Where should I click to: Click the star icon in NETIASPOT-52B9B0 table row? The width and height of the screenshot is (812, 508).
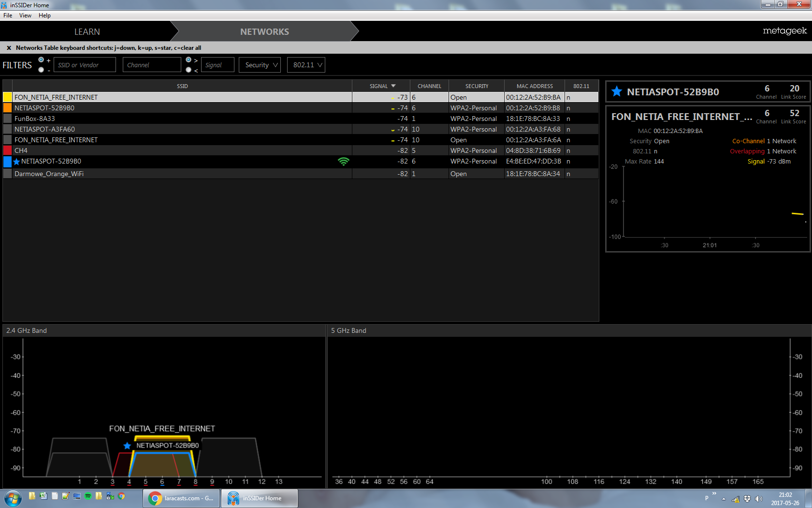(x=16, y=162)
